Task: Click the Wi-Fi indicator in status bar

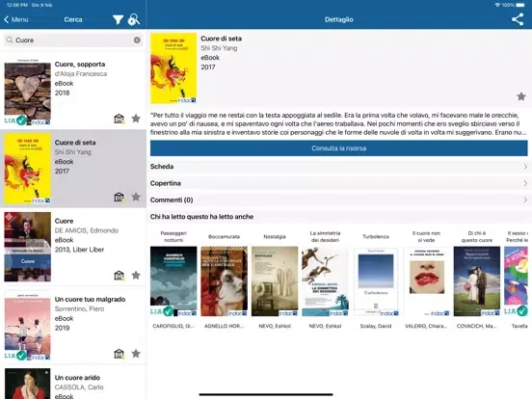Action: click(x=497, y=5)
